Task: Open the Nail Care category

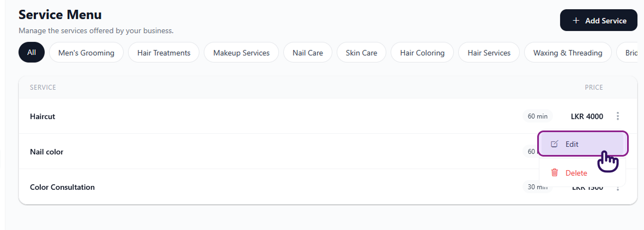Action: 307,53
